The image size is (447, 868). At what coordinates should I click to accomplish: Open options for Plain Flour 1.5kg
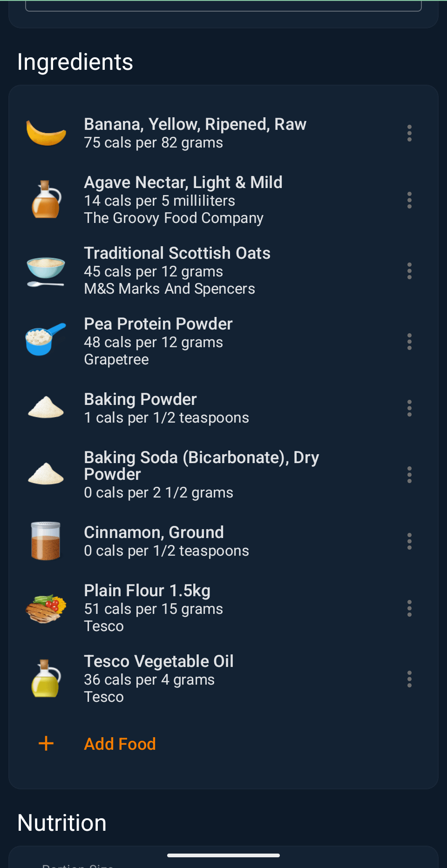(x=409, y=608)
